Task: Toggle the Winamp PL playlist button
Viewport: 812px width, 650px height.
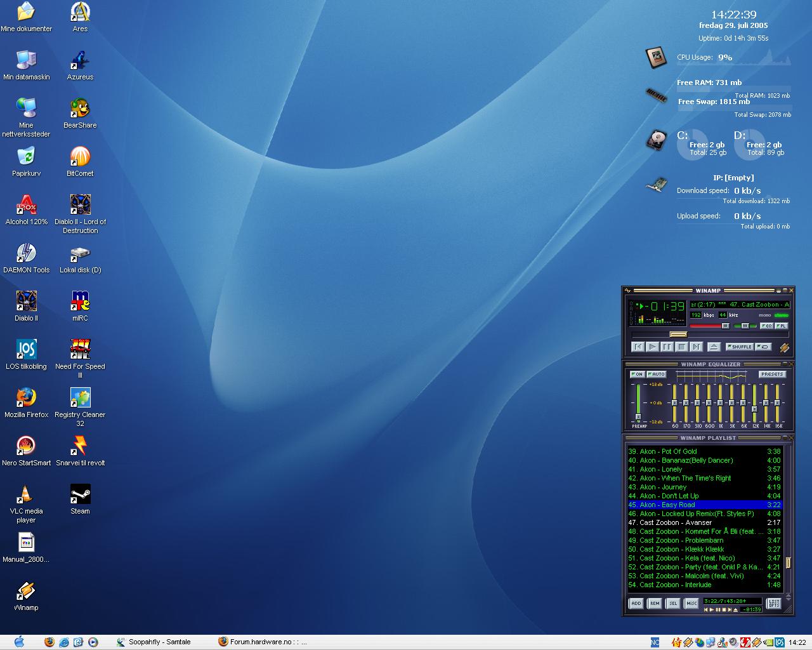Action: pyautogui.click(x=781, y=326)
